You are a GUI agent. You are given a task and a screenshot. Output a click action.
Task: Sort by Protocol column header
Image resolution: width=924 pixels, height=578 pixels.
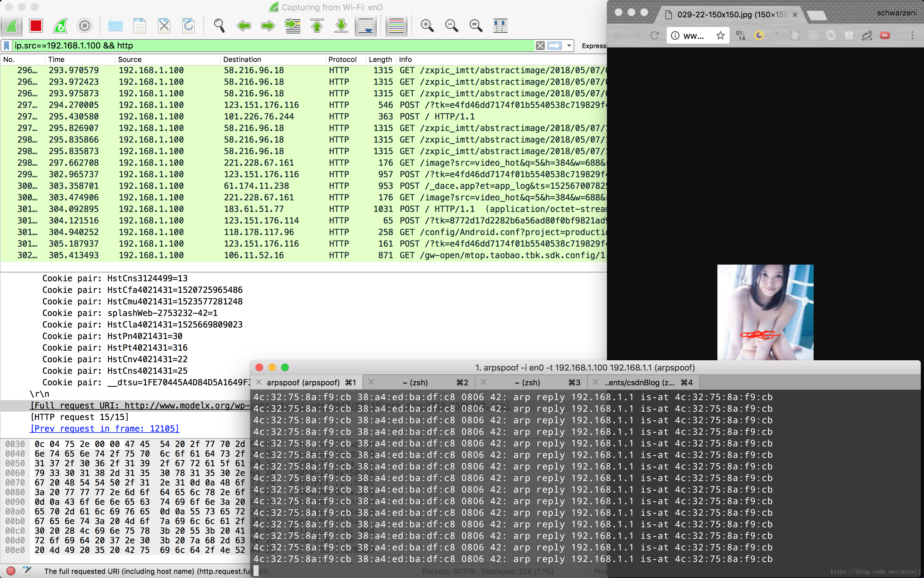tap(346, 59)
